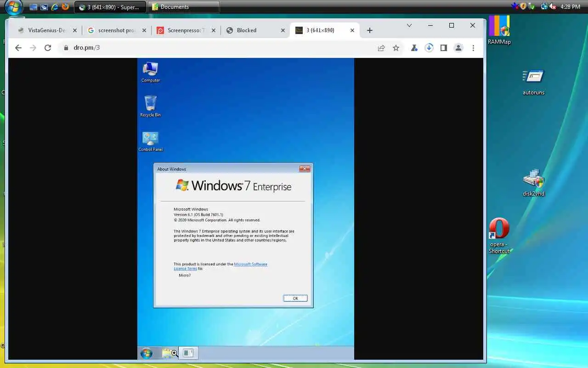Toggle browser side panel

[x=444, y=48]
